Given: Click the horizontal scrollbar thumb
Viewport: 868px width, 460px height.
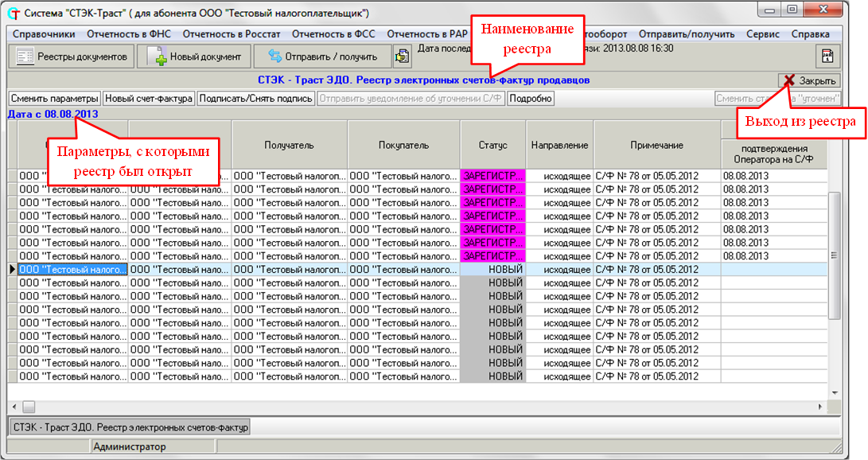Looking at the screenshot, I should (x=28, y=407).
